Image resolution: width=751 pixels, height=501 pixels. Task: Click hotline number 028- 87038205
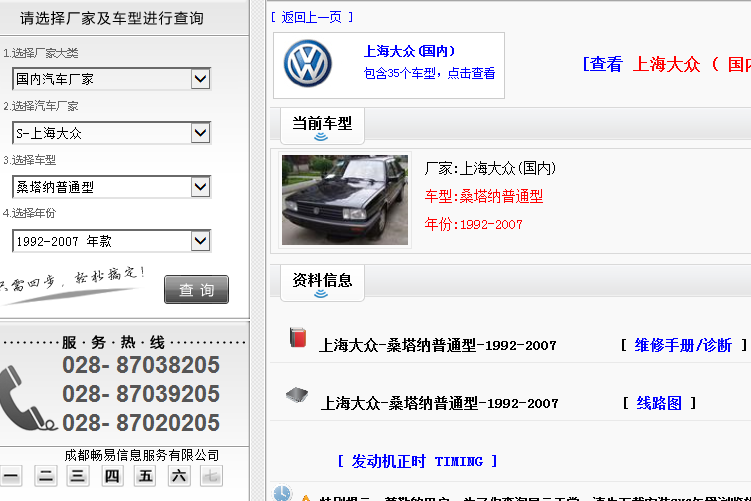pyautogui.click(x=141, y=365)
